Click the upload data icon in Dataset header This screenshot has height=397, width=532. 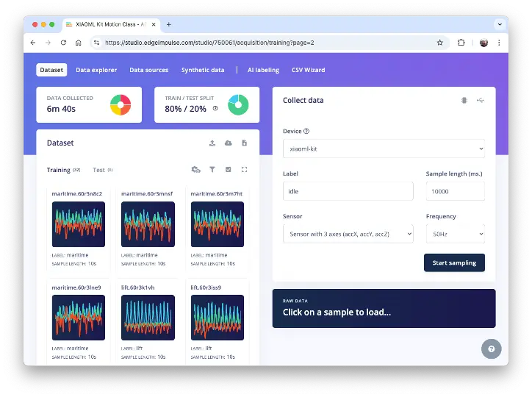pyautogui.click(x=212, y=143)
